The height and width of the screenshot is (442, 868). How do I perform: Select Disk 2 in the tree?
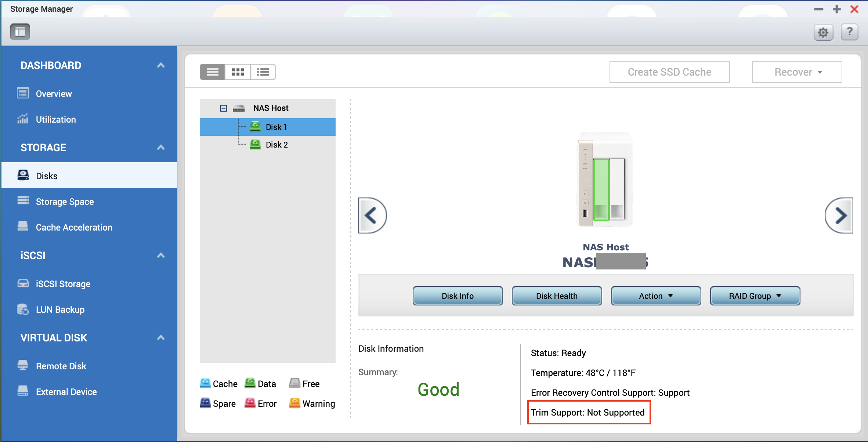276,145
